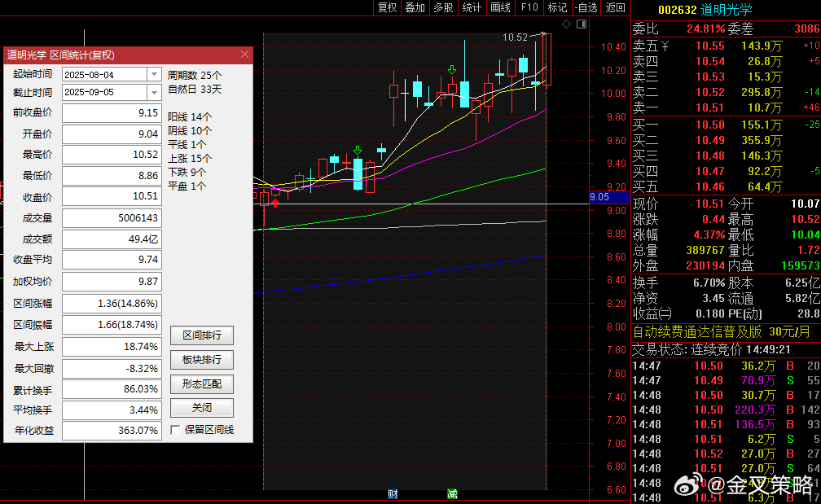Open the 复权 toolbar menu
Screen dimensions: 821x504
tap(388, 7)
